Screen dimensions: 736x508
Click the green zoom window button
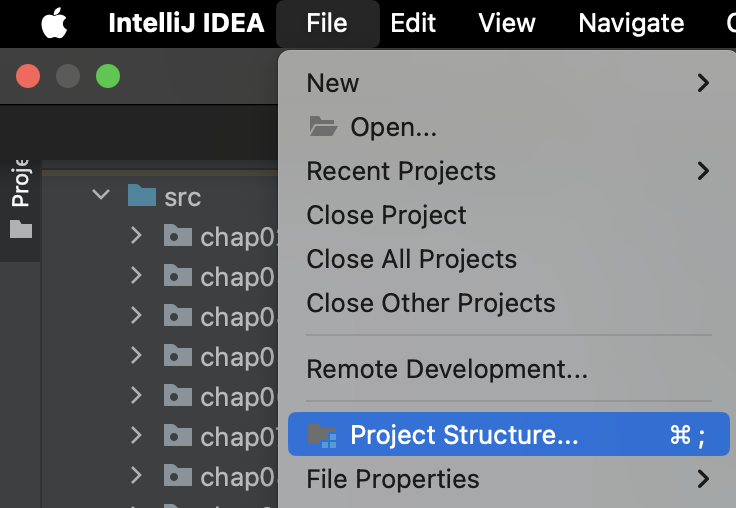click(x=106, y=77)
